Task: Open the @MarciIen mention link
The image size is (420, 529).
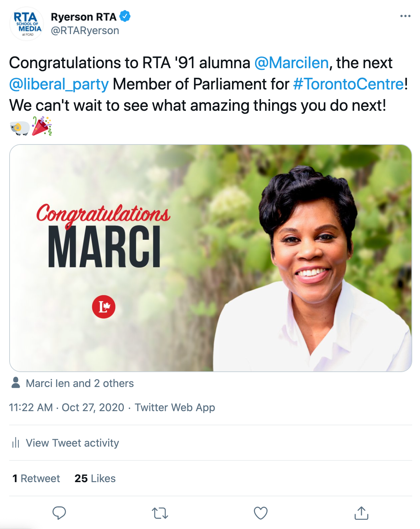Action: point(292,63)
